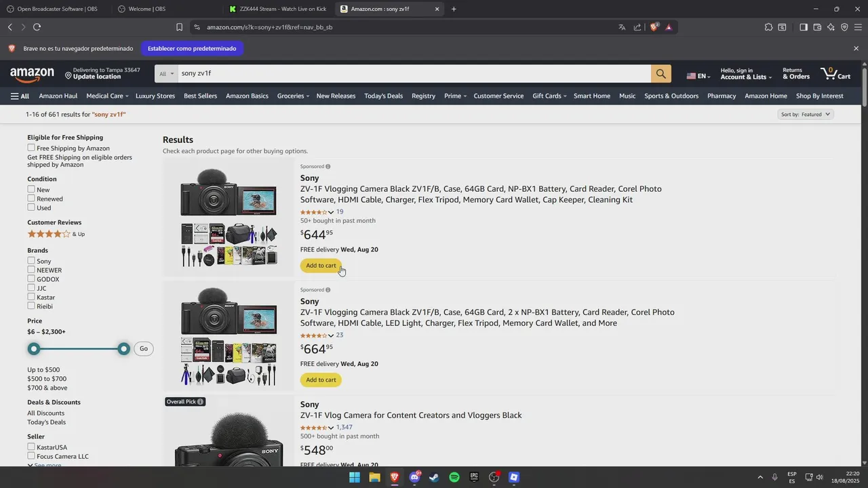868x488 pixels.
Task: Filter by four stars & up rating
Action: coord(56,234)
